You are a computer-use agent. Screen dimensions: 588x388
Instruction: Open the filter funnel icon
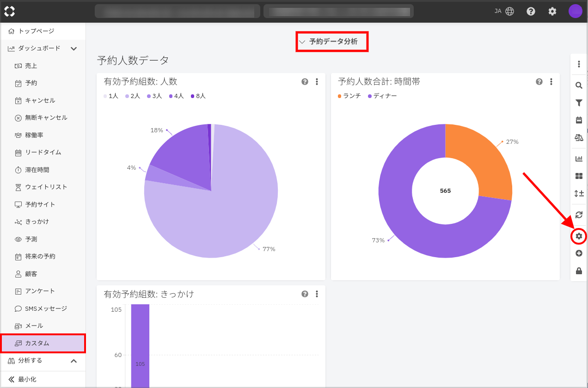(579, 103)
